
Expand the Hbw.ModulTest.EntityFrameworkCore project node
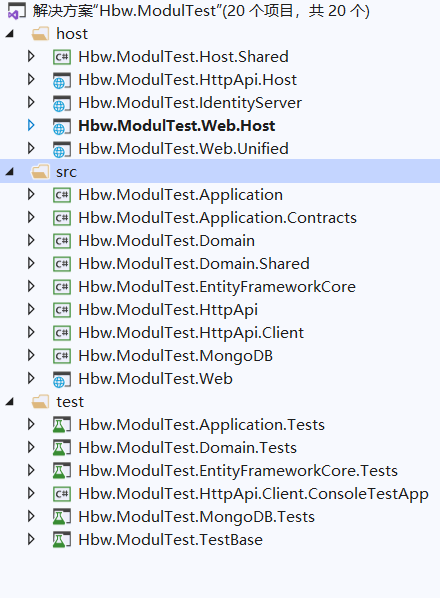click(x=31, y=286)
